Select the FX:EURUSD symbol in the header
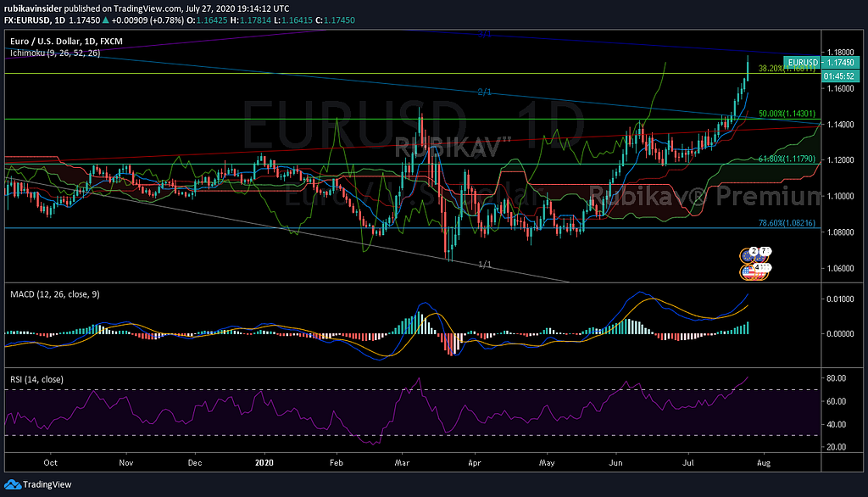Screen dimensions: 868x497 (28, 20)
